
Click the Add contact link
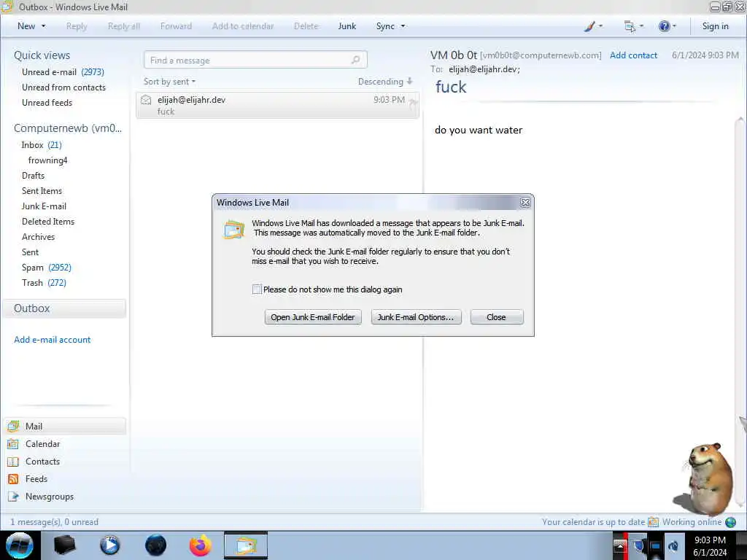tap(634, 55)
